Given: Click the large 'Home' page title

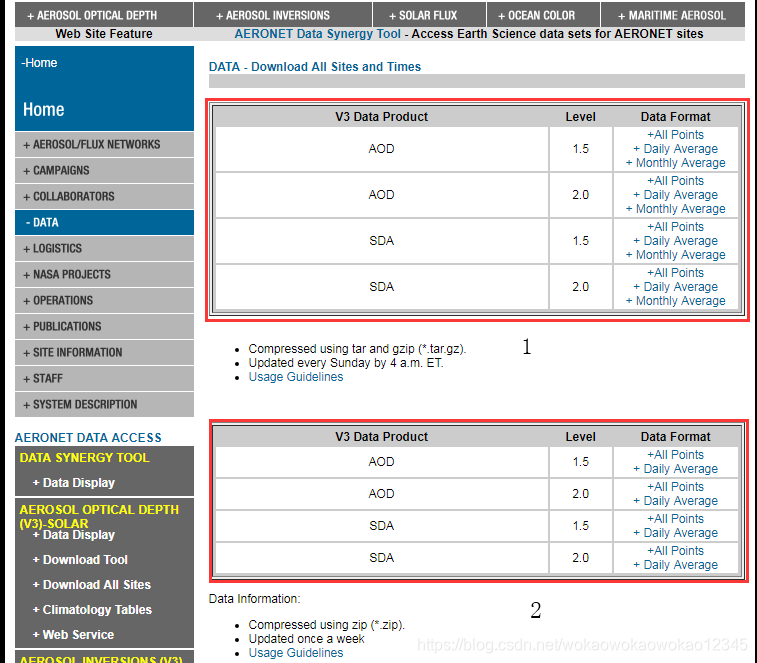Looking at the screenshot, I should pos(43,110).
